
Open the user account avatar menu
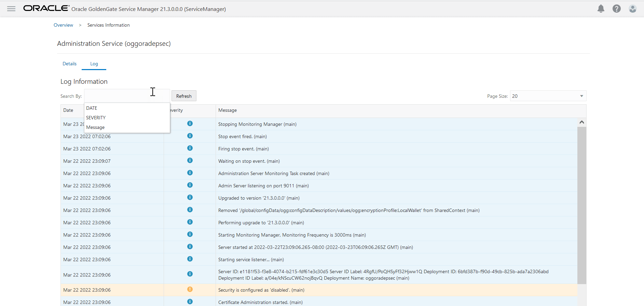632,9
